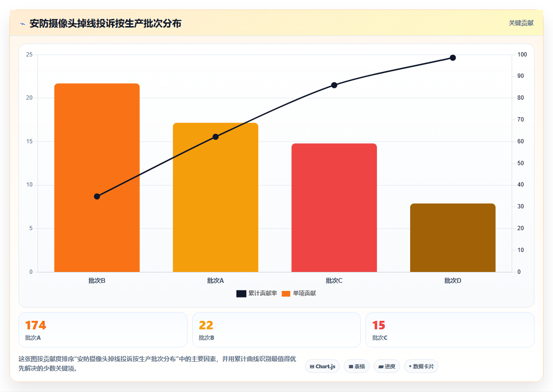Click the sparkle icon in 数据卡片 chip

point(410,366)
